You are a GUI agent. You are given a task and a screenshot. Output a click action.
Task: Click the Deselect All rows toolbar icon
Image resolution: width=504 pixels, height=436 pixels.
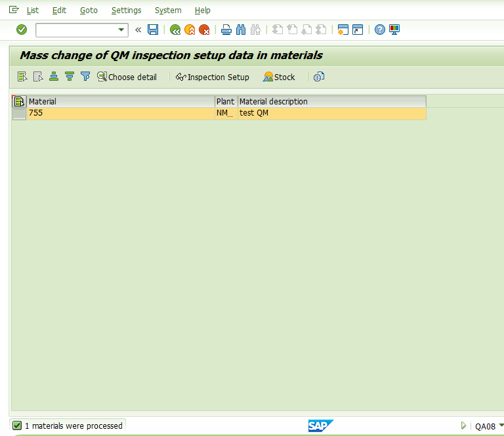[x=38, y=77]
